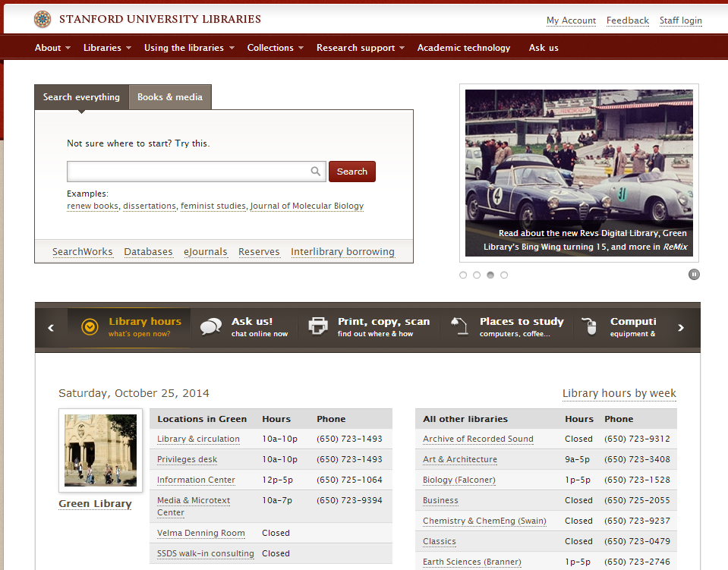Expand the Libraries menu
The height and width of the screenshot is (570, 728).
107,47
